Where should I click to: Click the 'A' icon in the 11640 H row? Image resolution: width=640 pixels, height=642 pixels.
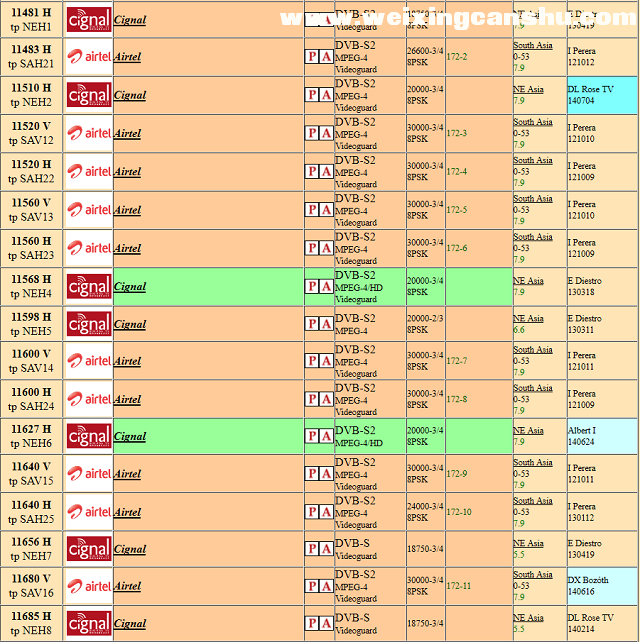pyautogui.click(x=326, y=512)
